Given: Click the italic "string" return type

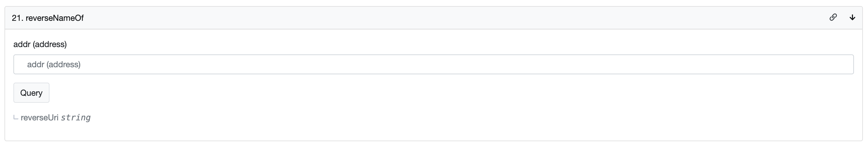Looking at the screenshot, I should point(75,118).
